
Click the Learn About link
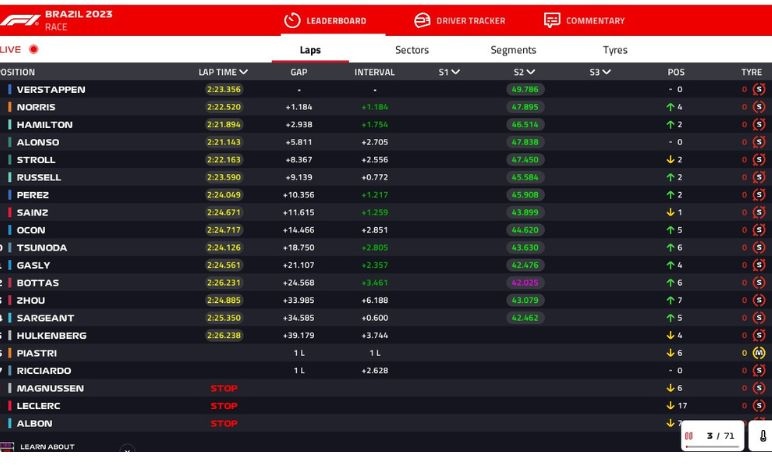point(46,447)
